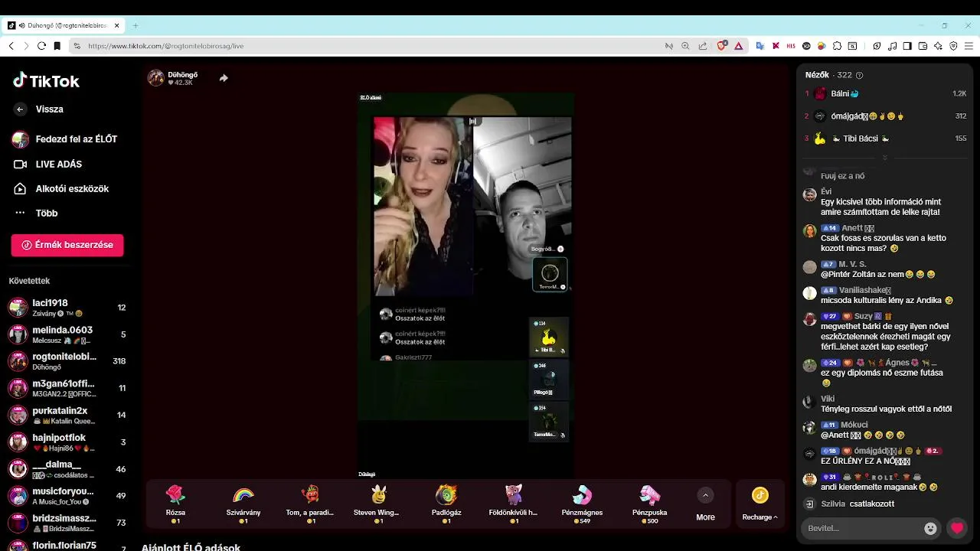The height and width of the screenshot is (551, 980).
Task: Open the Dühöngő streamer profile avatar
Action: pyautogui.click(x=155, y=78)
